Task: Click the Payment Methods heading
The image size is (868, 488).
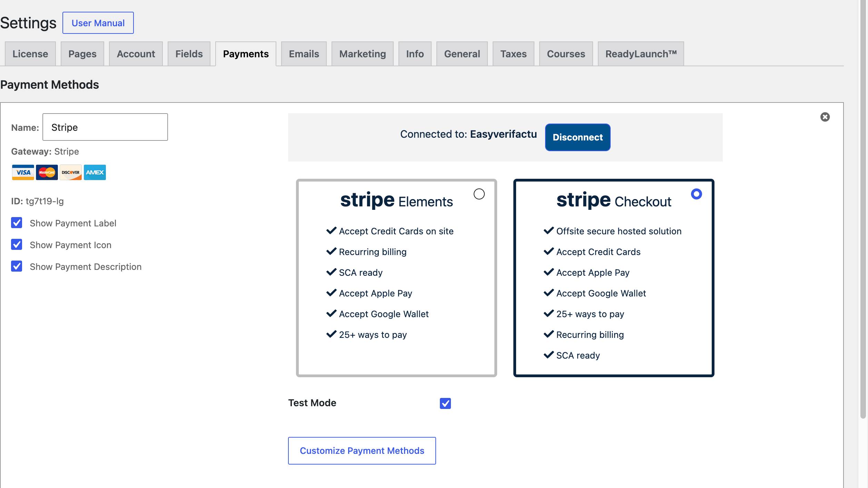Action: 50,85
